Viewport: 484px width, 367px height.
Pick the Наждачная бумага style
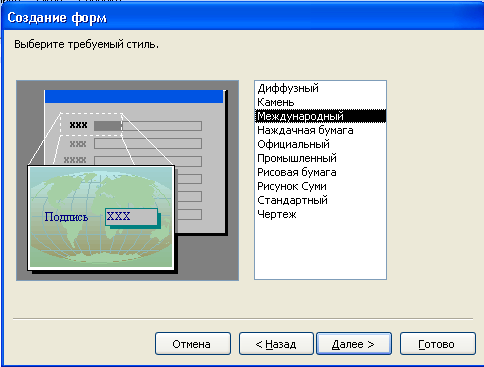(320, 130)
